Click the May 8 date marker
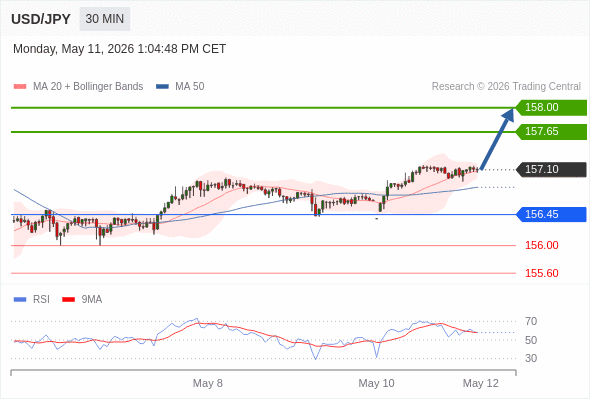The width and height of the screenshot is (590, 400). (208, 383)
